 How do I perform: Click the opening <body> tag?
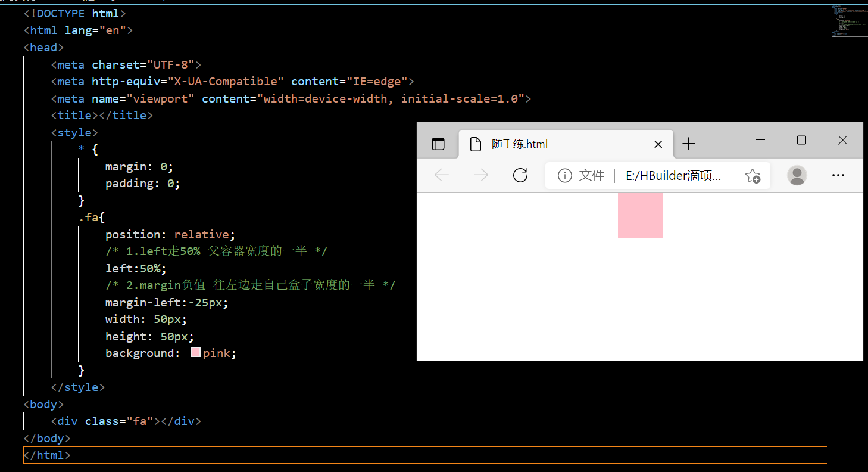(x=43, y=404)
